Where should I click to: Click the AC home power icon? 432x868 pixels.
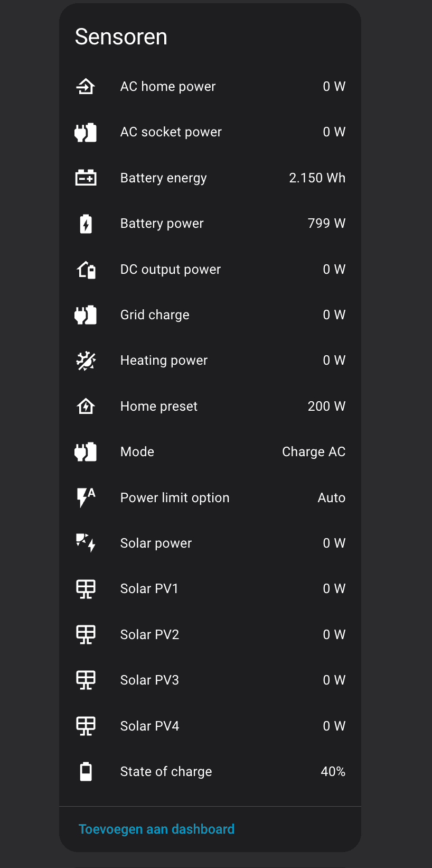[x=86, y=86]
